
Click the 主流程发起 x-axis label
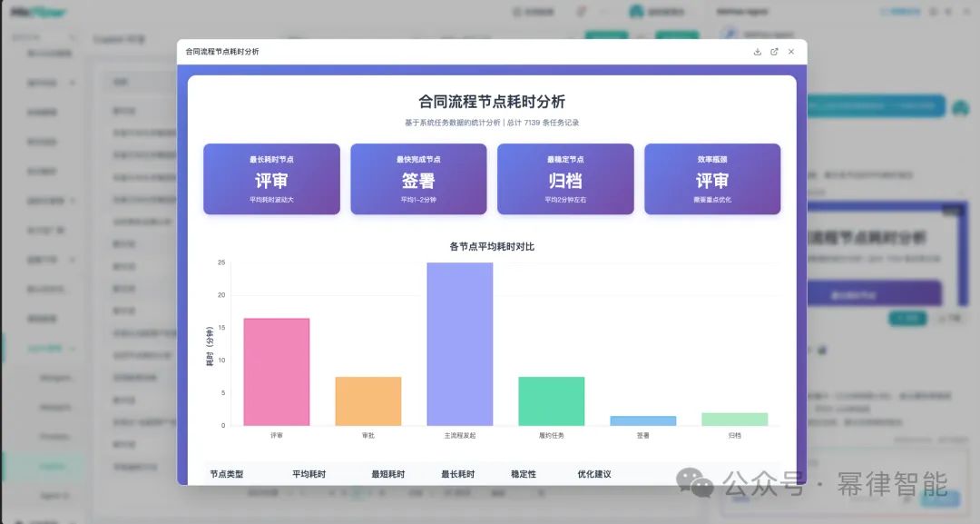[460, 435]
